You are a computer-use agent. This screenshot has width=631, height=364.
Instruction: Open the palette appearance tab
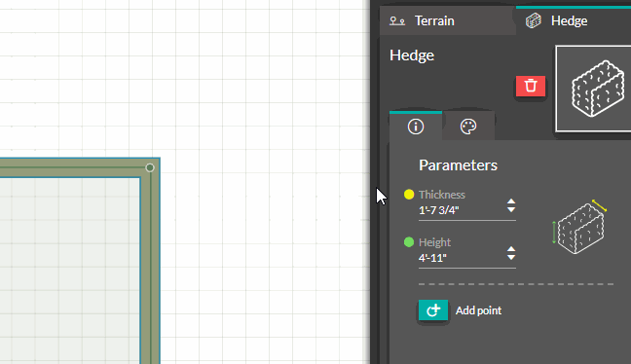click(468, 127)
